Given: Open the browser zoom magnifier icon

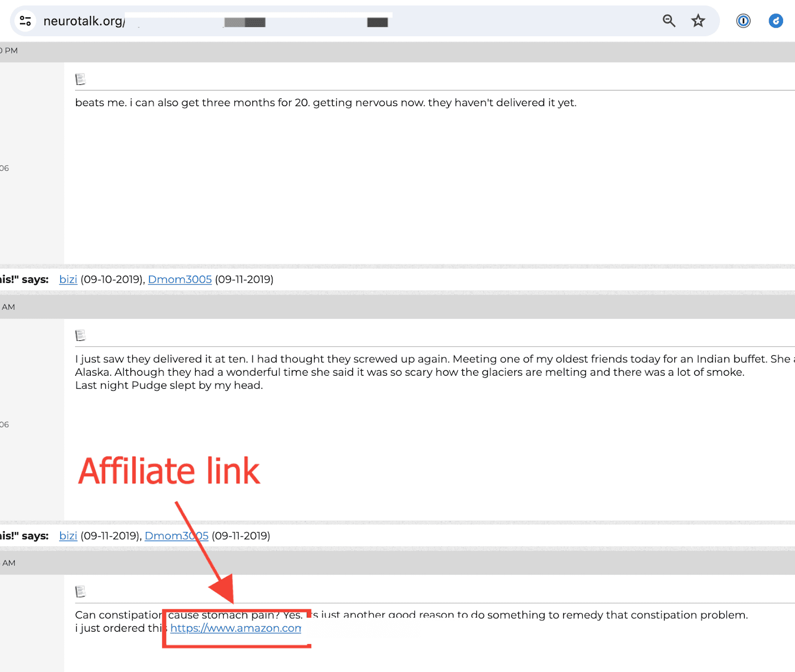Looking at the screenshot, I should 669,21.
